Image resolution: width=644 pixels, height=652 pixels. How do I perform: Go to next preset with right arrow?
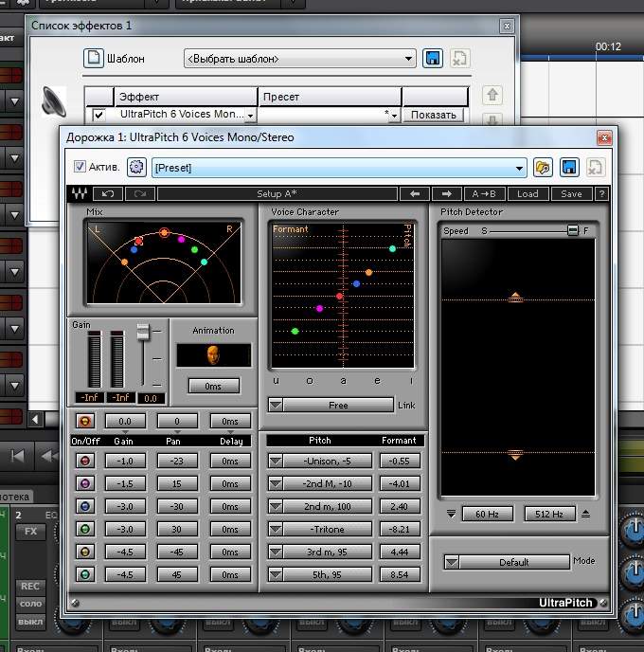(x=447, y=193)
